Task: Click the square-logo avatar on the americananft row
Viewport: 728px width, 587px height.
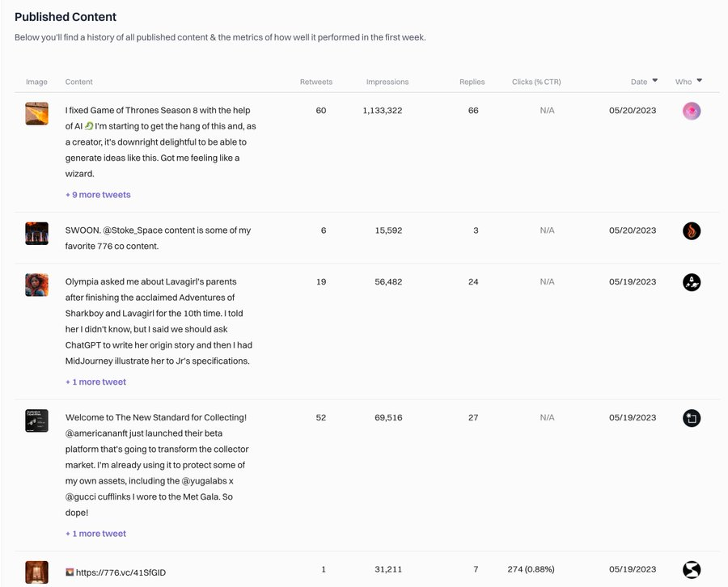Action: pos(691,418)
